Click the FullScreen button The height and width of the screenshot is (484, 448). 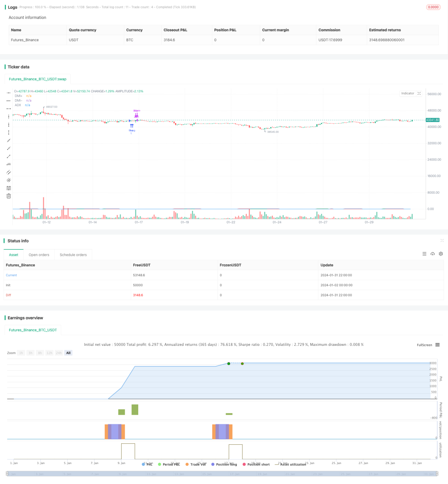(x=424, y=345)
